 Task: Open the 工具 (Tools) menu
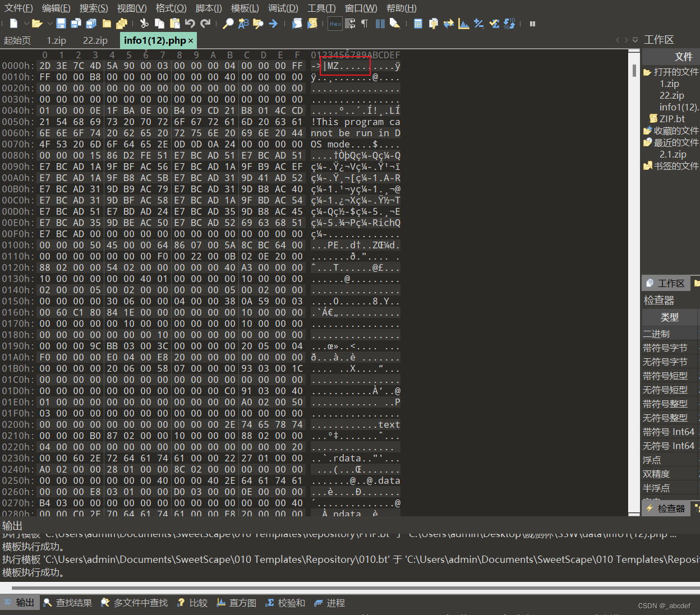click(x=321, y=8)
